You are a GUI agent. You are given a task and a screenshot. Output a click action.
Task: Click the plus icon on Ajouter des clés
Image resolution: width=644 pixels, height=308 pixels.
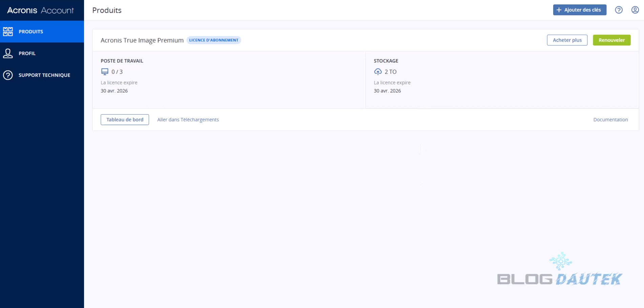(559, 10)
